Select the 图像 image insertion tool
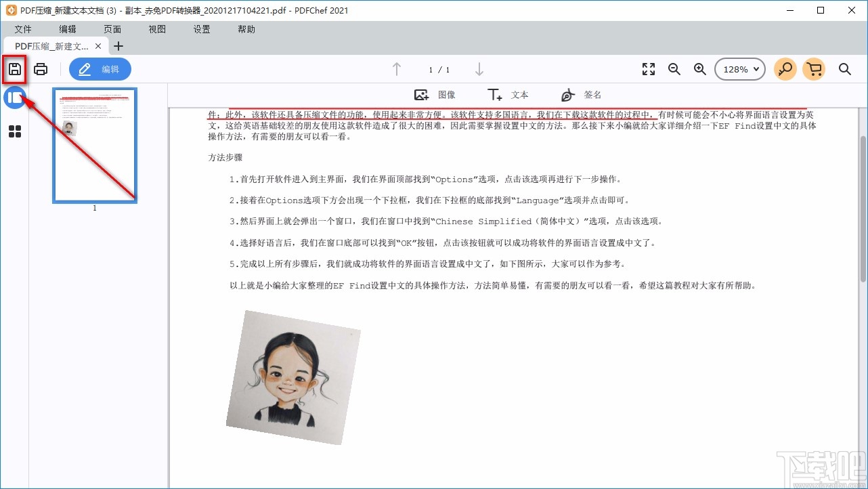This screenshot has height=489, width=868. 434,94
